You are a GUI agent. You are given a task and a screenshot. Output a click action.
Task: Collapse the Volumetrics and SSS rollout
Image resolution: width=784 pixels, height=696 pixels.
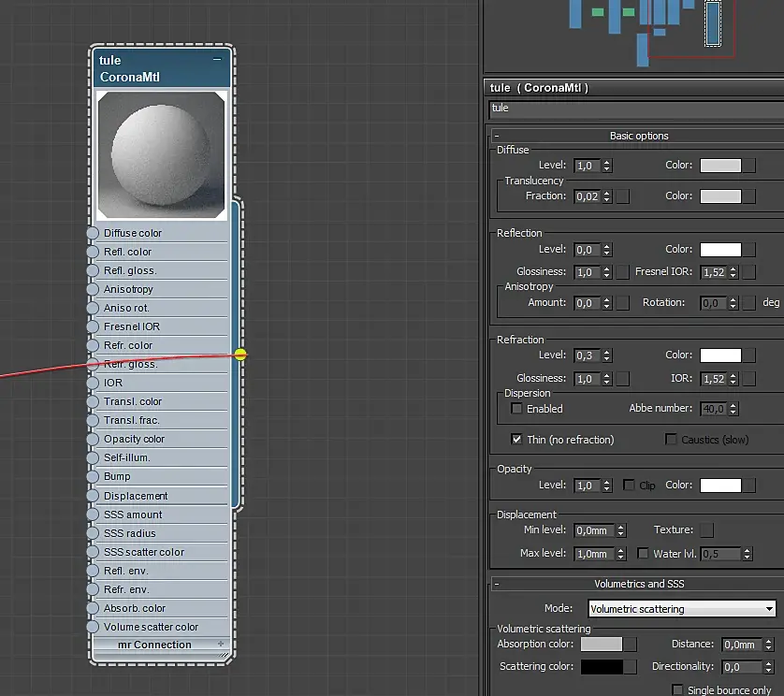coord(497,584)
